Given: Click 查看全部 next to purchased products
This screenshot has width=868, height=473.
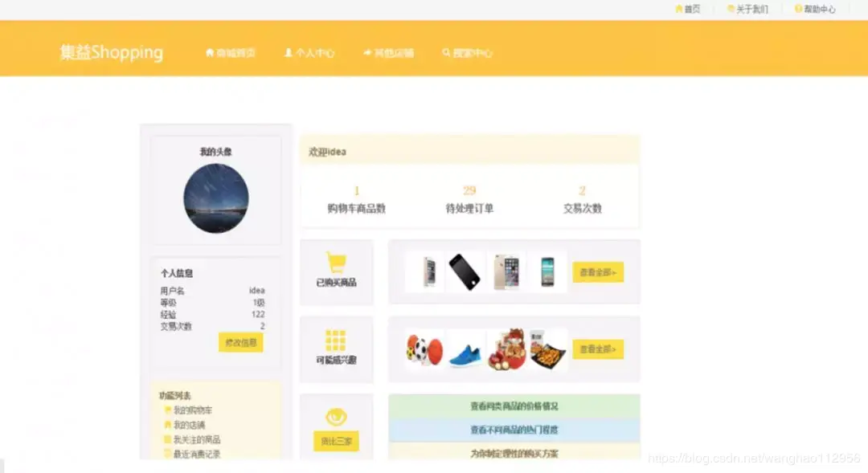Looking at the screenshot, I should [x=598, y=271].
